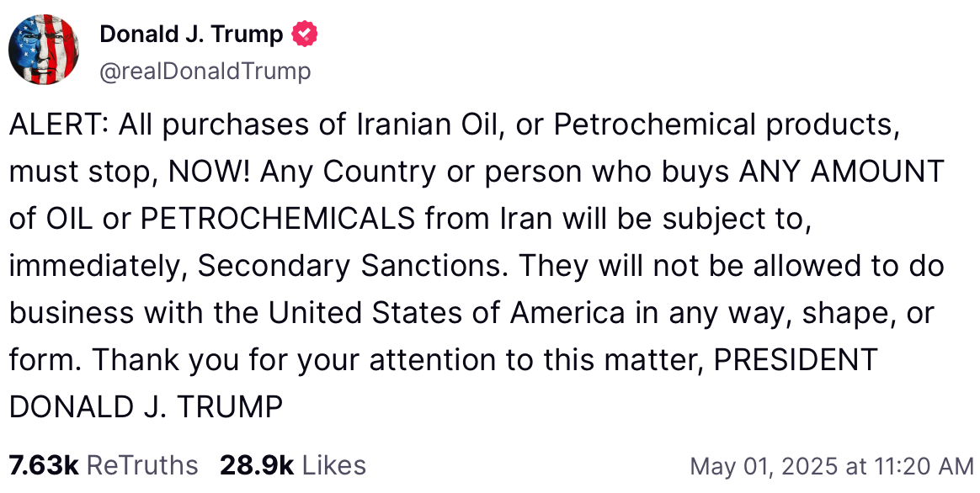Open the @realDonaldTrump handle link
The width and height of the screenshot is (980, 493).
point(205,72)
